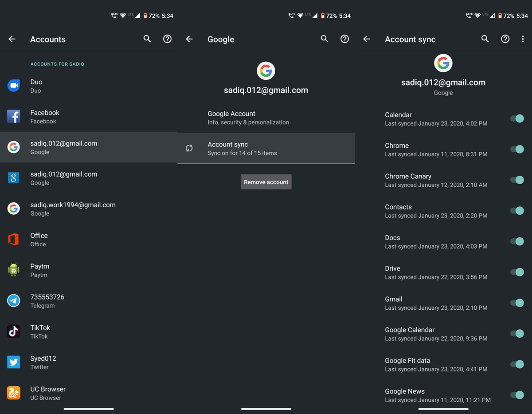Tap the TikTok account label

[x=40, y=327]
